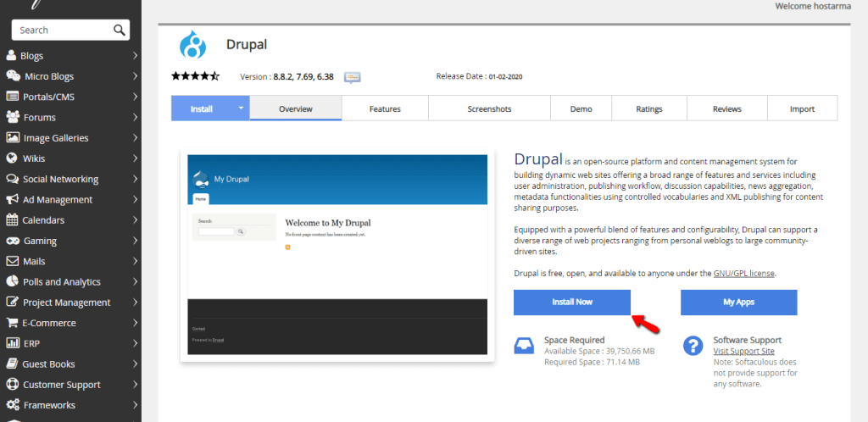Image resolution: width=868 pixels, height=422 pixels.
Task: Click the Drupal logo icon
Action: click(193, 44)
